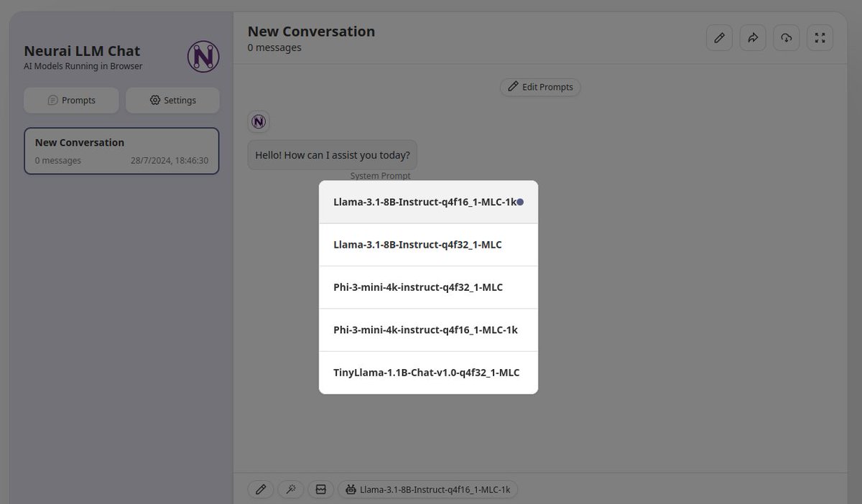This screenshot has width=862, height=504.
Task: Click the Neurai logo in the sidebar
Action: click(x=203, y=57)
